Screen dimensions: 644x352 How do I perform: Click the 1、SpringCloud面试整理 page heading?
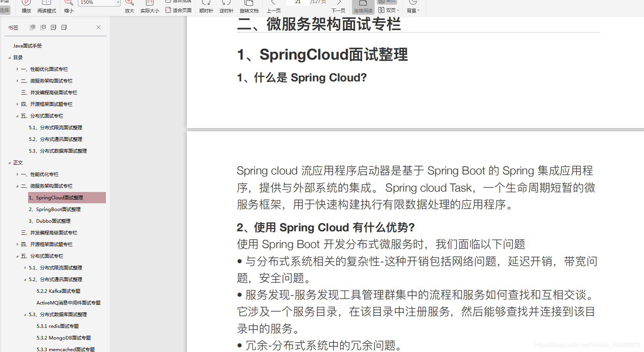[322, 55]
